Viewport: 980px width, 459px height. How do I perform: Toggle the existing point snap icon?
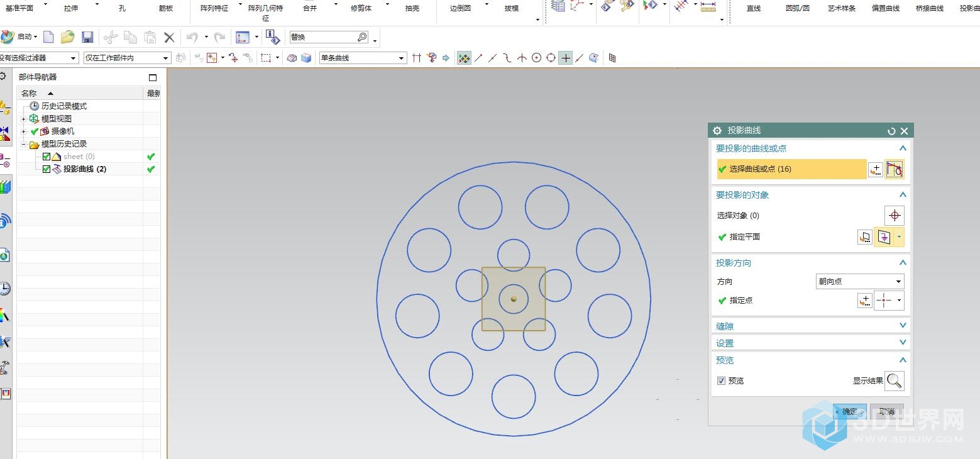tap(566, 58)
